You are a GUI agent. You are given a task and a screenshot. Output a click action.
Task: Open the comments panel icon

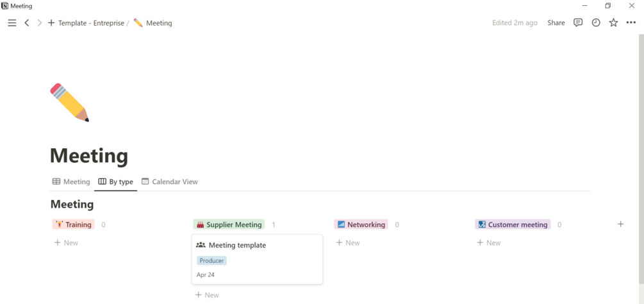pos(578,23)
